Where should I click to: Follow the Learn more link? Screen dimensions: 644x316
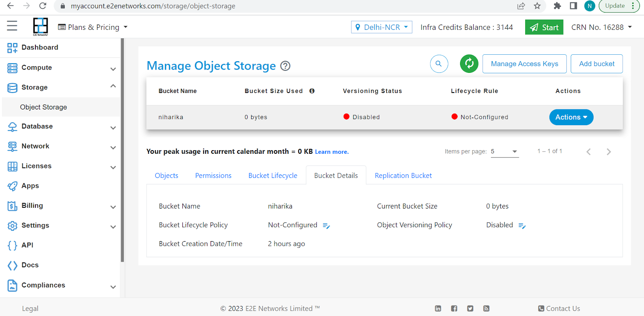point(332,152)
